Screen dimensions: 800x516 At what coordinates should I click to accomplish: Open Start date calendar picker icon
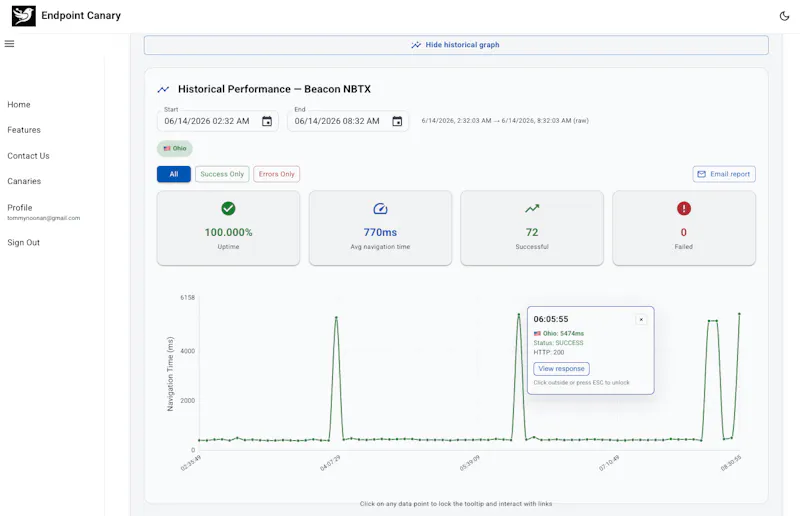click(267, 121)
